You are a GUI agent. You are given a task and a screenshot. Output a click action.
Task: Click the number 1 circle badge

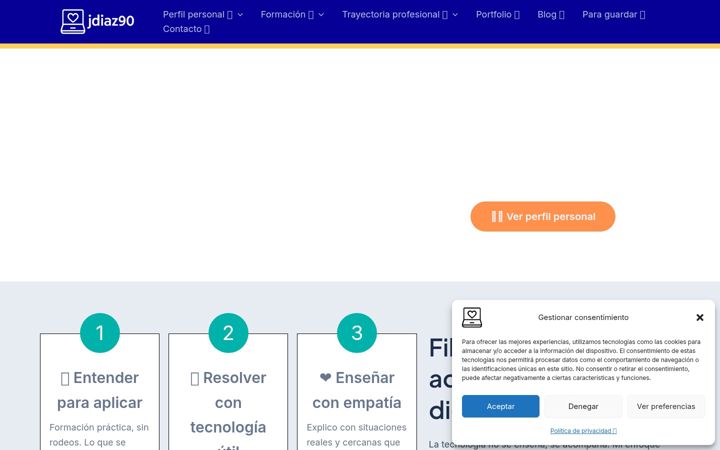pyautogui.click(x=100, y=333)
